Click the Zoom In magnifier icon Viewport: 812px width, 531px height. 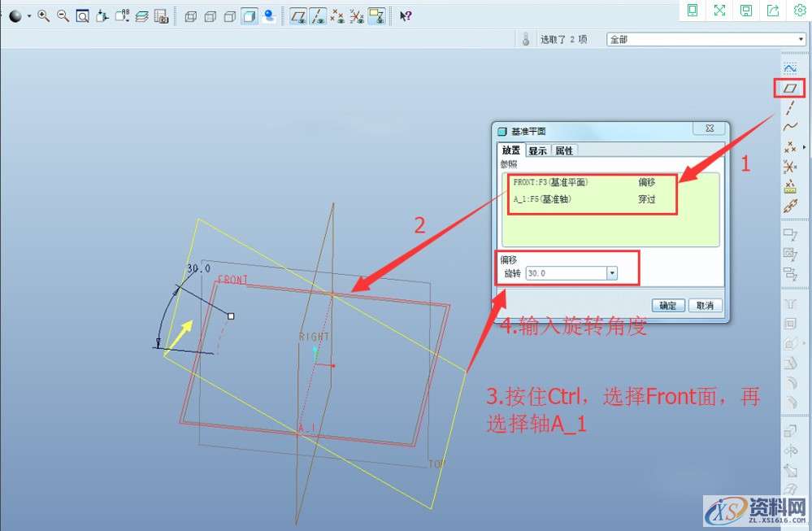click(x=42, y=15)
